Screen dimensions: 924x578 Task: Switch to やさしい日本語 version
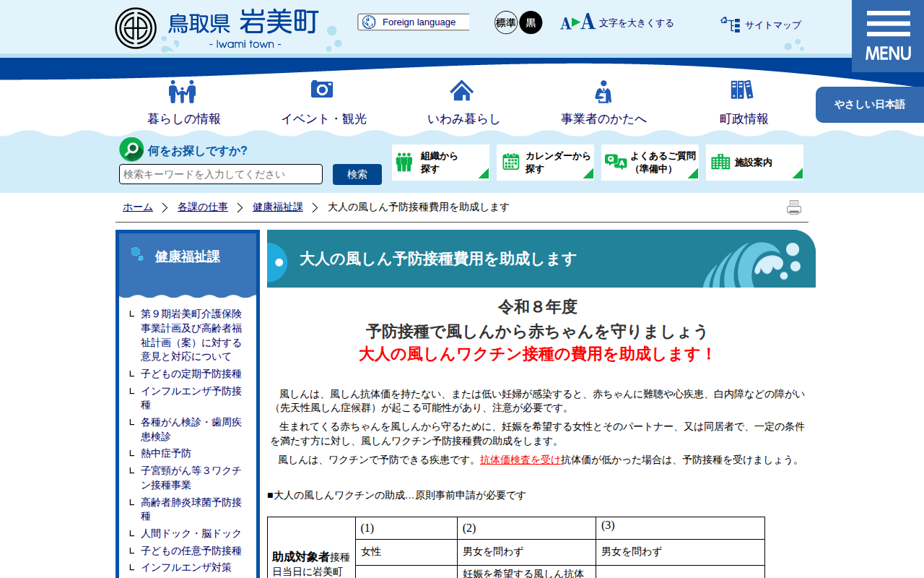[870, 105]
